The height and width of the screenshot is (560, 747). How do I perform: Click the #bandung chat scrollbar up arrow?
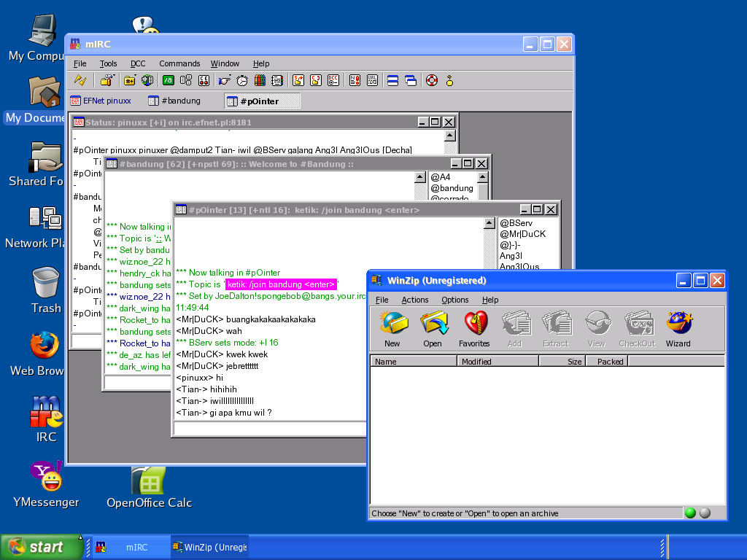click(419, 177)
